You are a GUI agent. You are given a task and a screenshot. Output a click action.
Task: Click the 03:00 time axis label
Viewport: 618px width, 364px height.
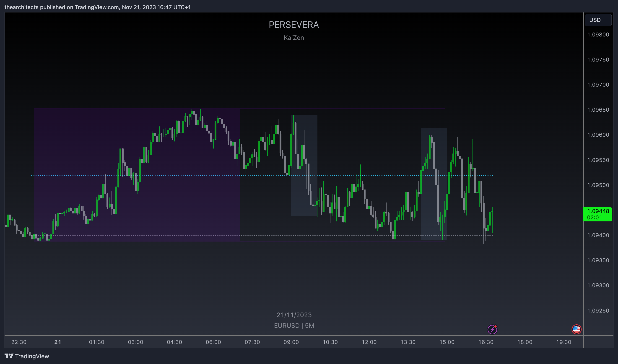point(135,342)
